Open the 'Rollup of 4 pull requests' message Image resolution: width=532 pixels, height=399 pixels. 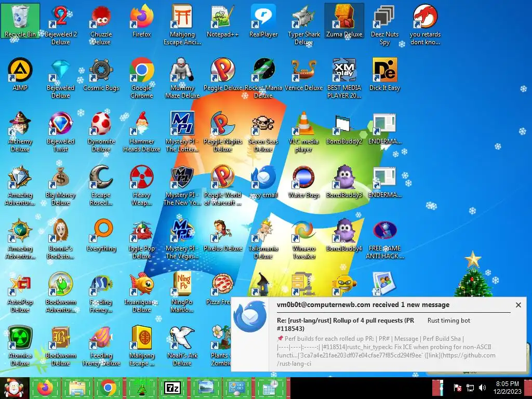(345, 324)
